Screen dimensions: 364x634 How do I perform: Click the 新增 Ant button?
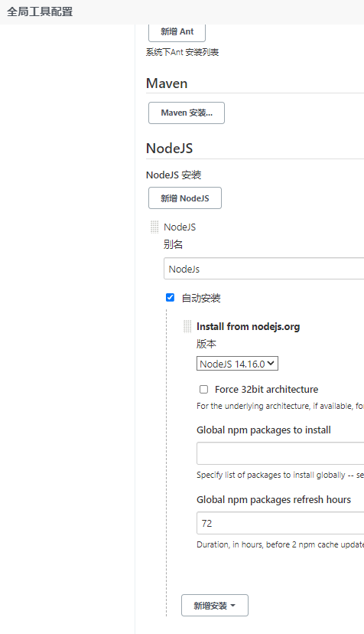pos(177,32)
